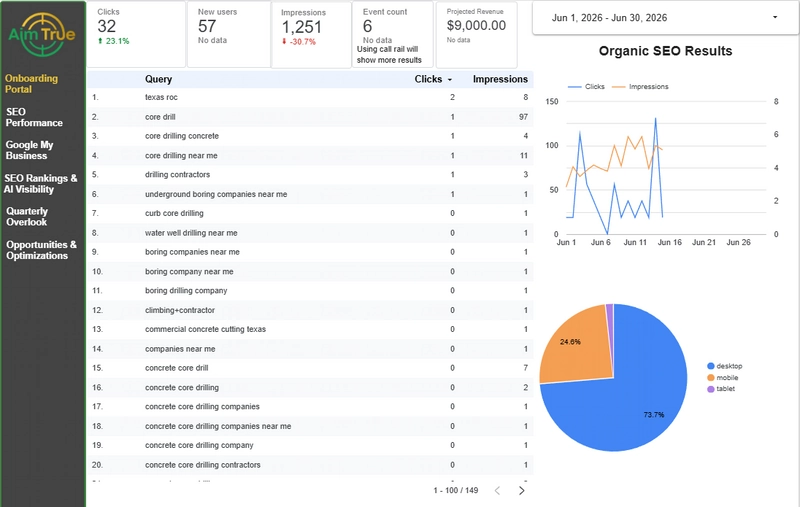Select the 'curb core drilling' query

coord(174,213)
